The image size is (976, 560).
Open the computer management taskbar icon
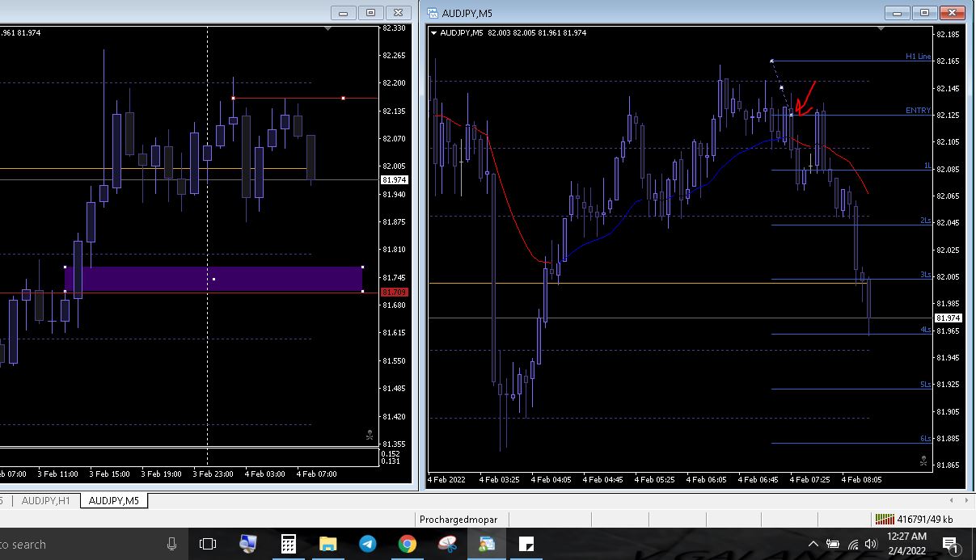248,544
